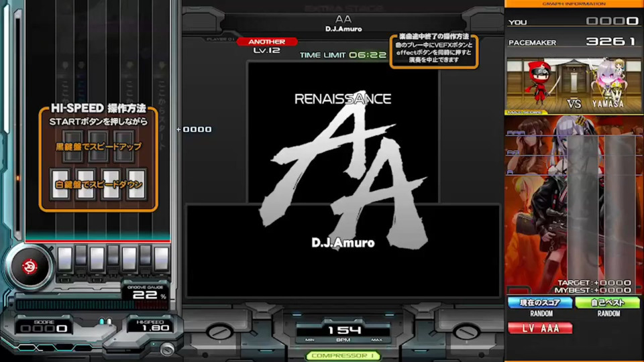Click the 黒鍵盤でスピードアップ black keys graphic

(x=99, y=147)
